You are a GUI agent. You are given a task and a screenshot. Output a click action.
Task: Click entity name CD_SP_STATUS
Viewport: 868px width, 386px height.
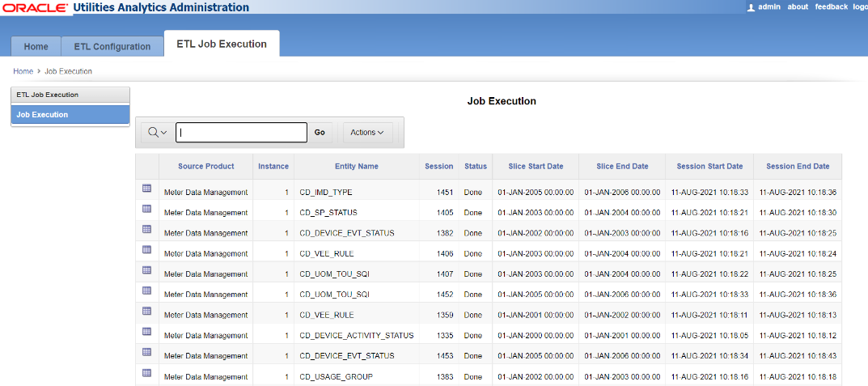[x=328, y=213]
